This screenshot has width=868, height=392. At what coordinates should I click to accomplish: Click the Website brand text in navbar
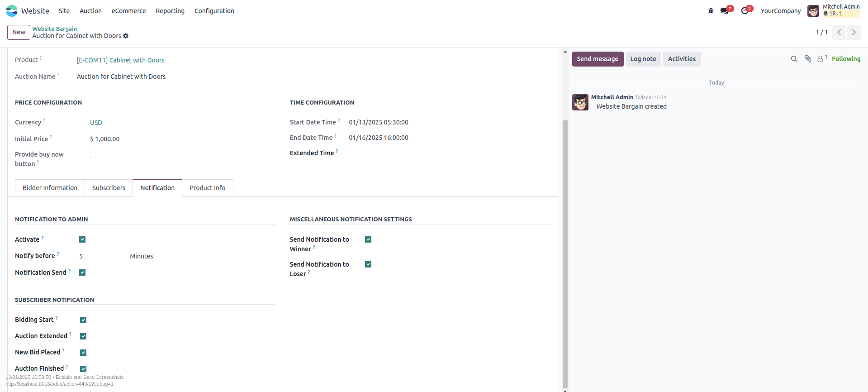pos(35,11)
